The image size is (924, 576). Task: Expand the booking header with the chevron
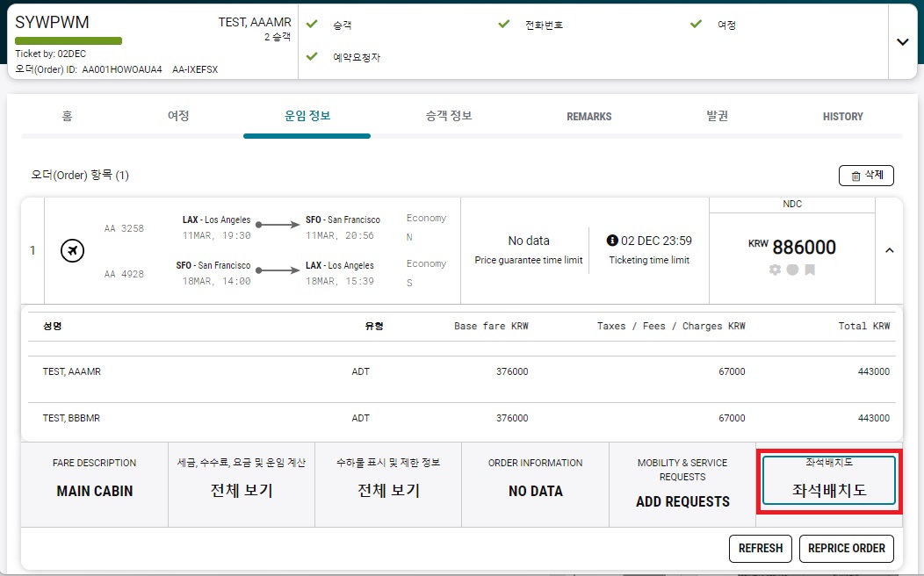click(x=902, y=42)
